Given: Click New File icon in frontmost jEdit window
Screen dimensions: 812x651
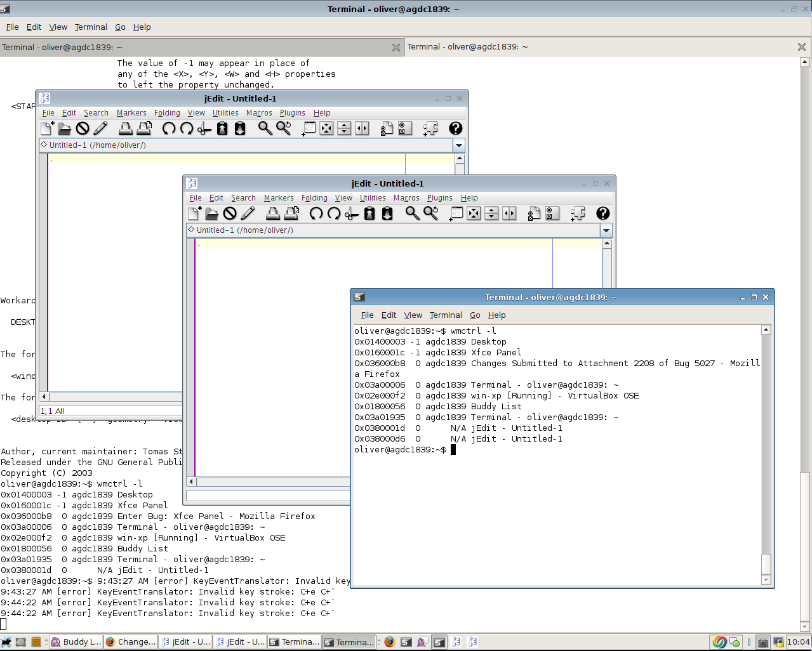Looking at the screenshot, I should point(194,214).
